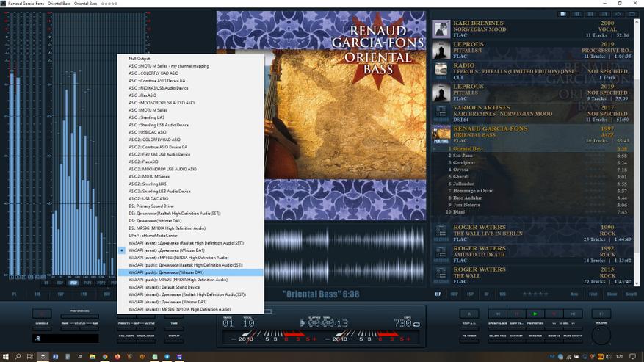
Task: Click the search icon in the bottom-left field
Action: [x=37, y=339]
